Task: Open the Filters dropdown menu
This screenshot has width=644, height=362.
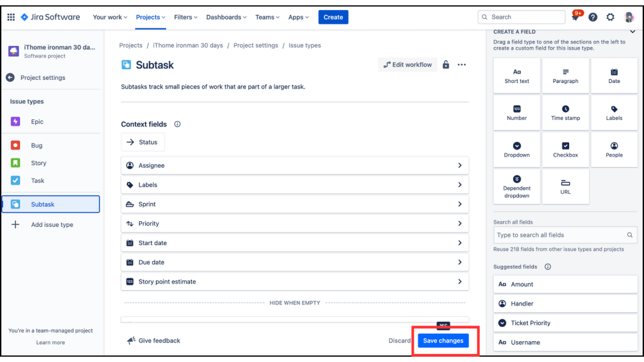Action: (x=186, y=17)
